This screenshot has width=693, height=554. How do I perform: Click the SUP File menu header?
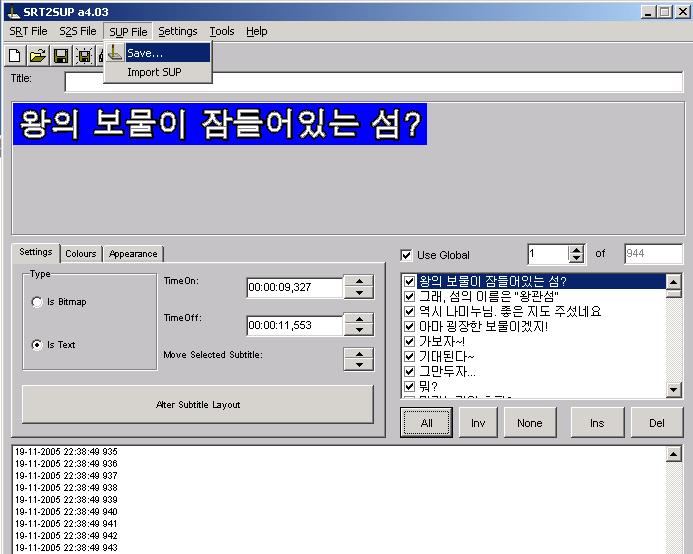coord(128,32)
